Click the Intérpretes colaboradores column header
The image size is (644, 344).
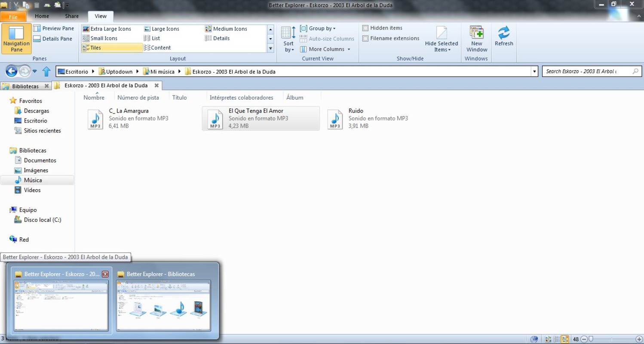(x=241, y=98)
